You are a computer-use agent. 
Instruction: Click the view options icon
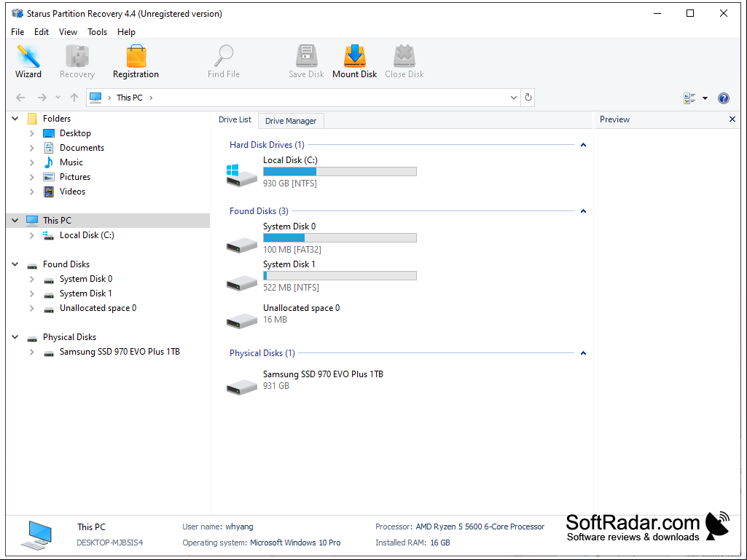pyautogui.click(x=689, y=98)
